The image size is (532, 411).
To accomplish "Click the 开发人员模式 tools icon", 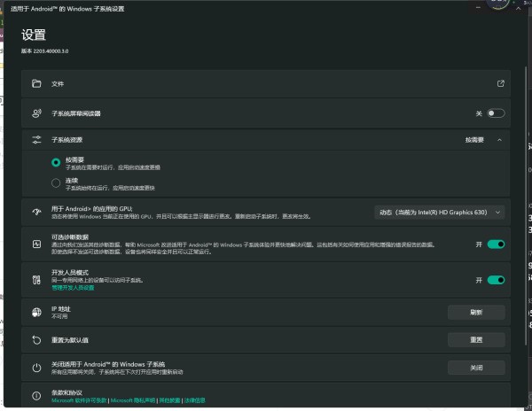I will click(x=36, y=280).
